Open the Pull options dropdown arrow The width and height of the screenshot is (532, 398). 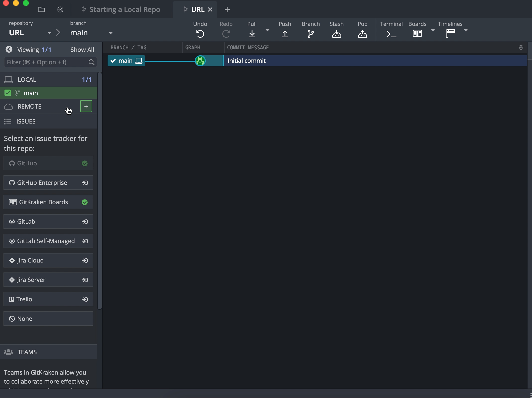click(267, 30)
